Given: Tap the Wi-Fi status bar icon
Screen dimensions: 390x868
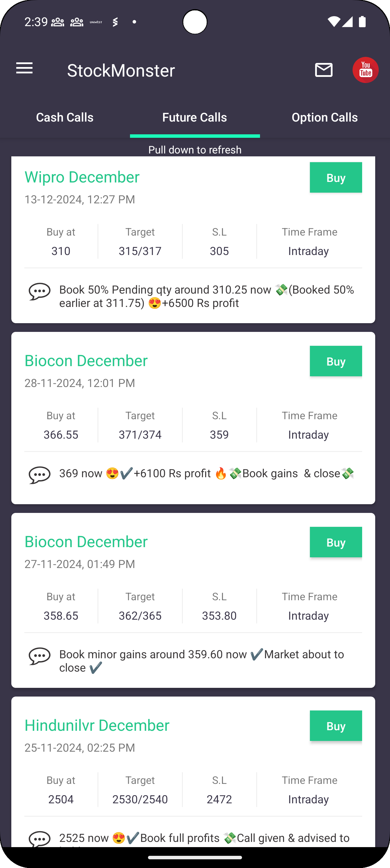Looking at the screenshot, I should [x=334, y=22].
